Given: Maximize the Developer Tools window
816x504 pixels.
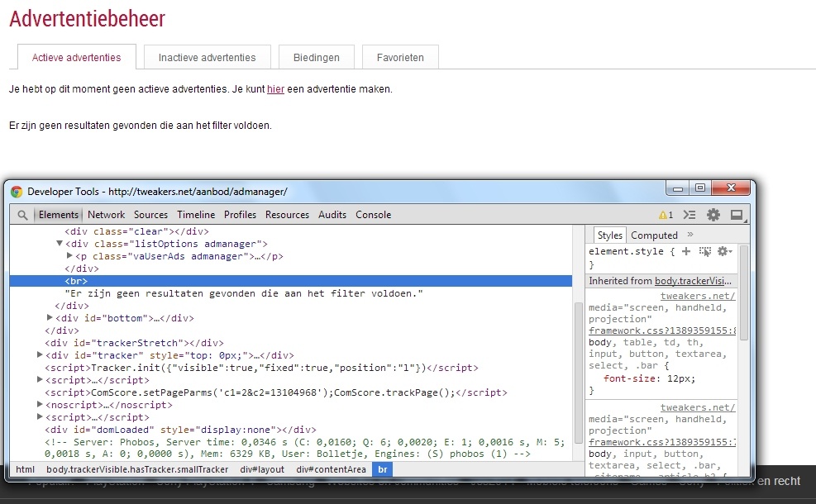Looking at the screenshot, I should (700, 188).
